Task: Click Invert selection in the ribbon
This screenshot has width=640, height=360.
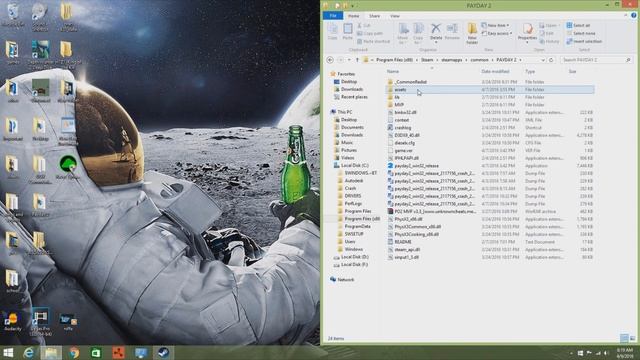Action: [x=584, y=41]
